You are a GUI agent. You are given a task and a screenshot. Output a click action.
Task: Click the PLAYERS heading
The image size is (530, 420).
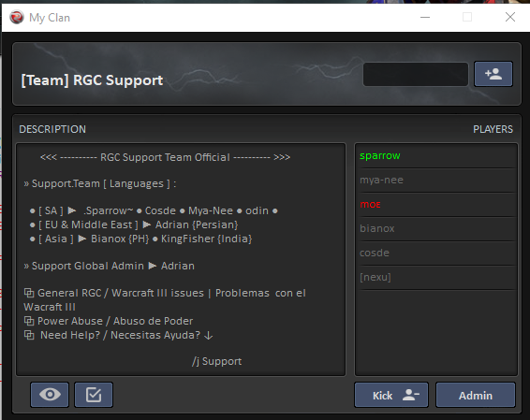[x=493, y=129]
